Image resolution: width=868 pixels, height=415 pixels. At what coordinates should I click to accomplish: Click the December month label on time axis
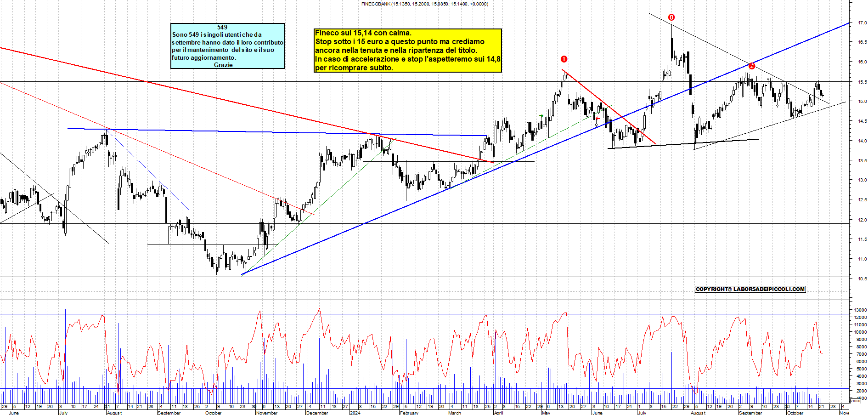[x=317, y=413]
